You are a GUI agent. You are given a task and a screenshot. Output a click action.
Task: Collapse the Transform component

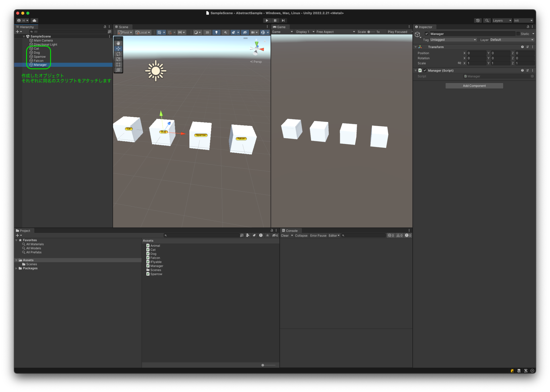pyautogui.click(x=416, y=47)
